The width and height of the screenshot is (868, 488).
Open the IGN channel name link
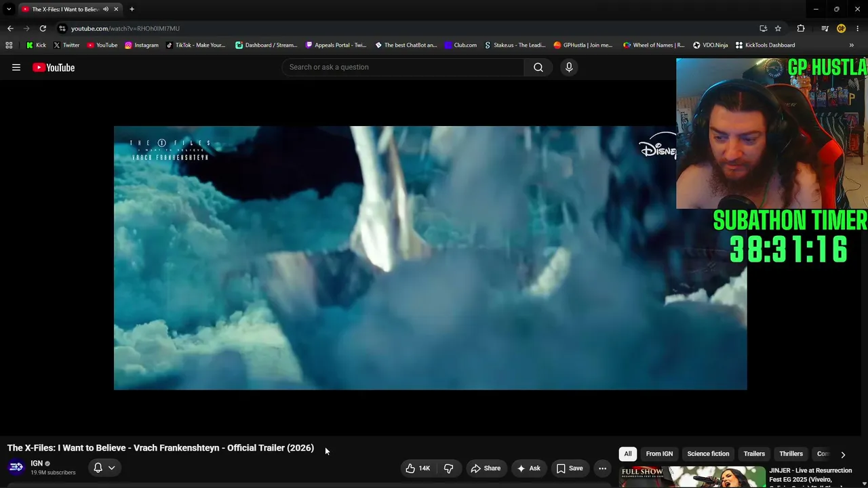pyautogui.click(x=37, y=464)
